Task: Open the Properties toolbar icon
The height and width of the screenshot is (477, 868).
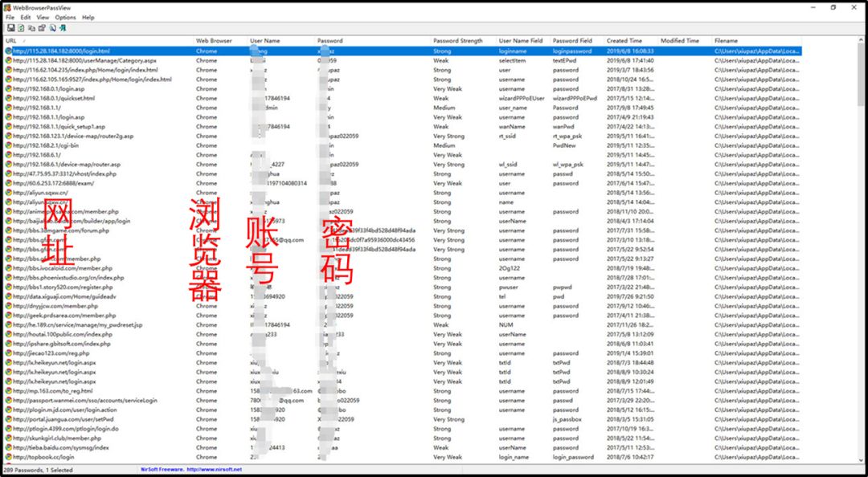Action: 42,27
